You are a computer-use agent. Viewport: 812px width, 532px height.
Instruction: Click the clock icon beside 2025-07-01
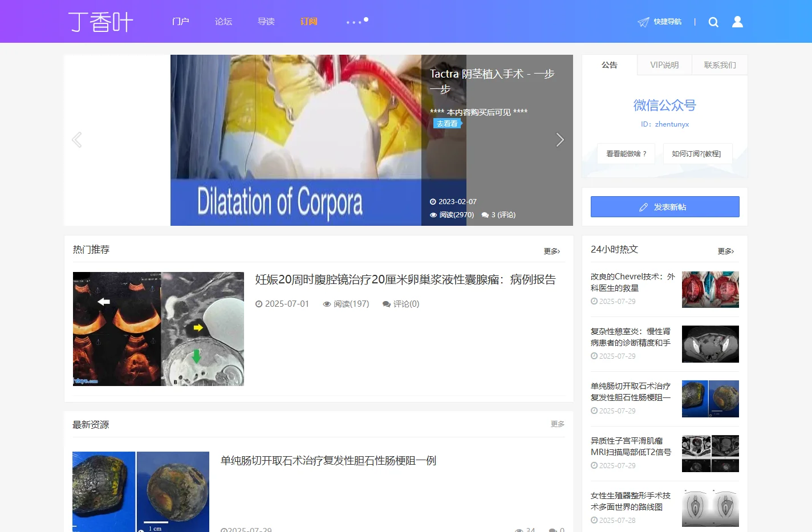(259, 304)
